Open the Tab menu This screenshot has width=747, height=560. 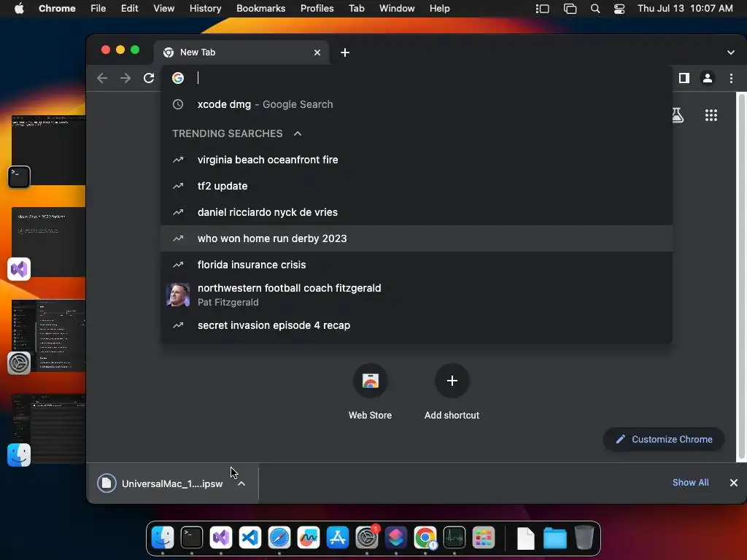pyautogui.click(x=356, y=8)
